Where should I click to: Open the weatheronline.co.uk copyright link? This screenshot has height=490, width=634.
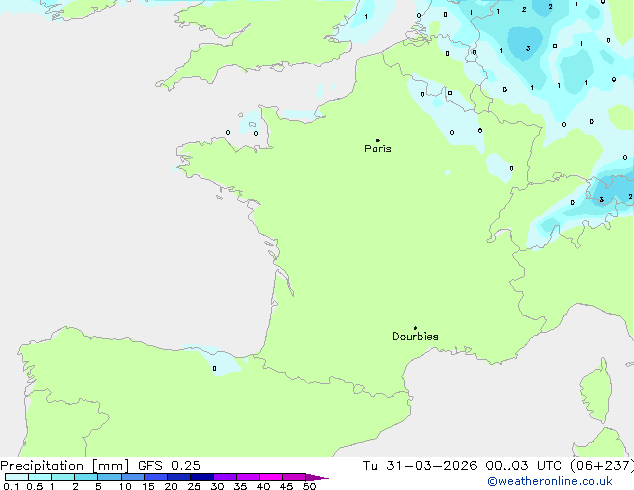[x=550, y=481]
